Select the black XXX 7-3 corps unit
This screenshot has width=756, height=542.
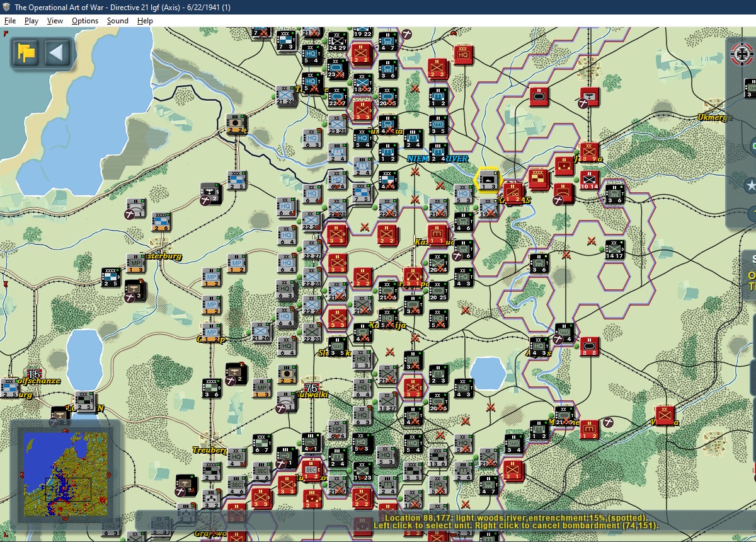[x=286, y=41]
